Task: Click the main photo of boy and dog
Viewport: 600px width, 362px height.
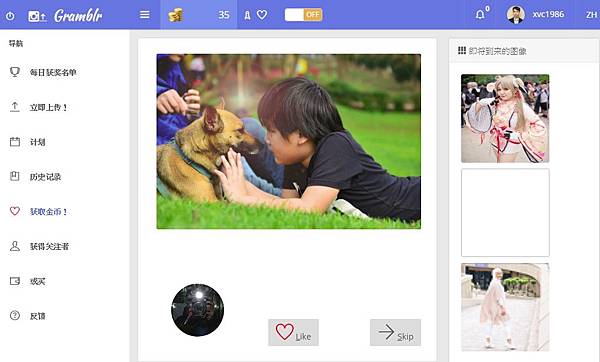Action: [289, 142]
